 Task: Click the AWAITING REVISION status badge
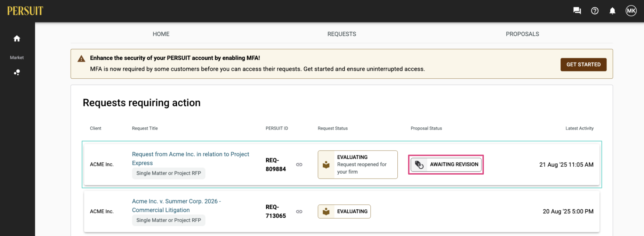(446, 165)
